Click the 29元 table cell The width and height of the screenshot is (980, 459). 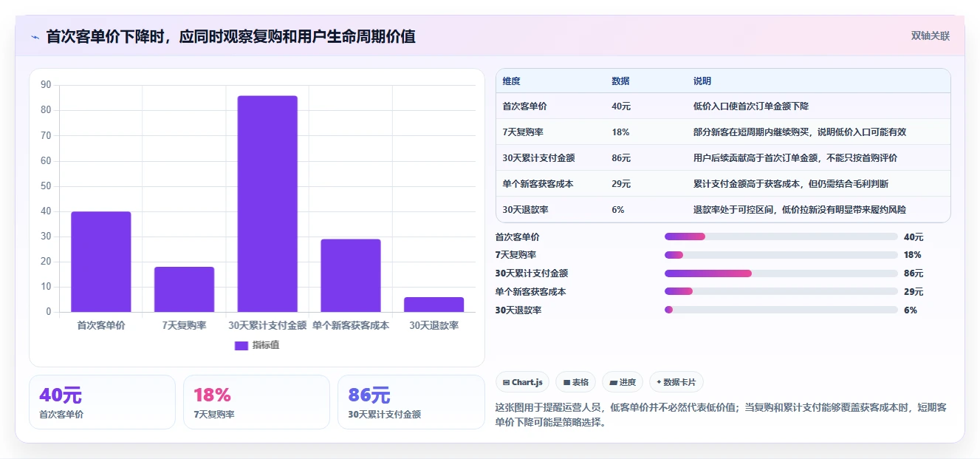pyautogui.click(x=621, y=184)
